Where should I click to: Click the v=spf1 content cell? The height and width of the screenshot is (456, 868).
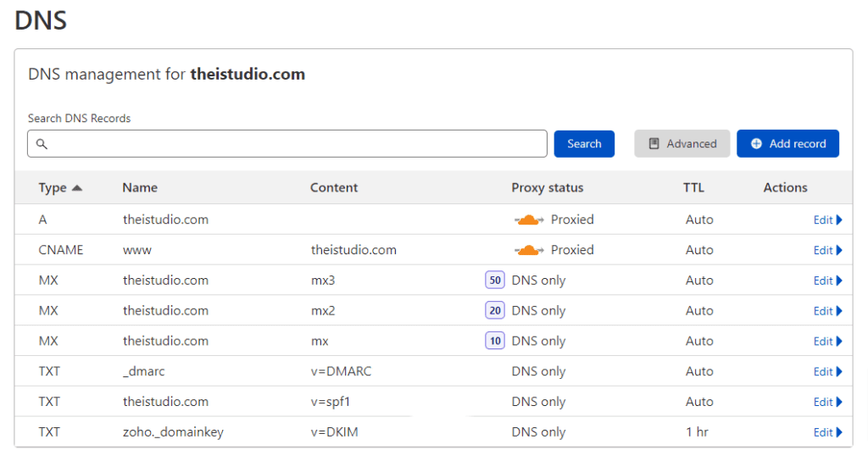click(331, 402)
